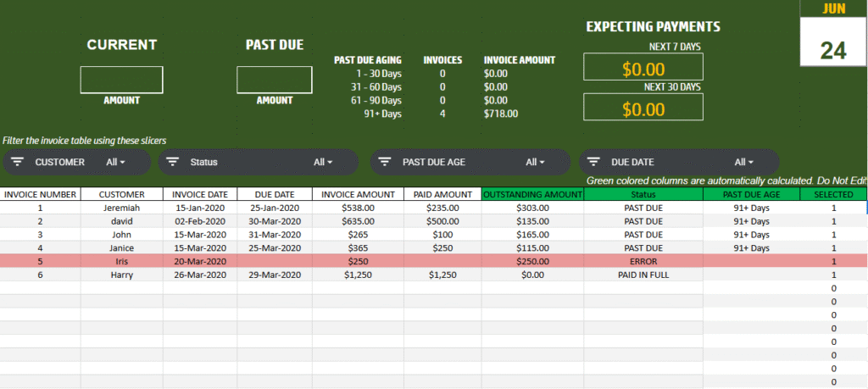Click outstanding amount $165.00
868x389 pixels.
click(532, 235)
